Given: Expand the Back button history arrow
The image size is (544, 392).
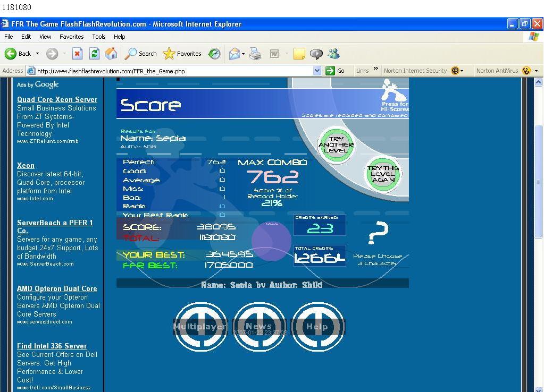Looking at the screenshot, I should coord(37,53).
